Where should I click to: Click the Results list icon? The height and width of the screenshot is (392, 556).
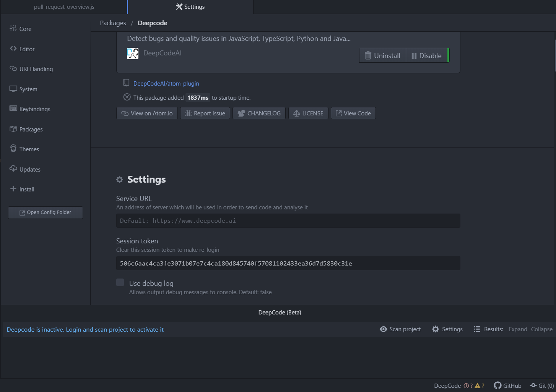pyautogui.click(x=477, y=329)
